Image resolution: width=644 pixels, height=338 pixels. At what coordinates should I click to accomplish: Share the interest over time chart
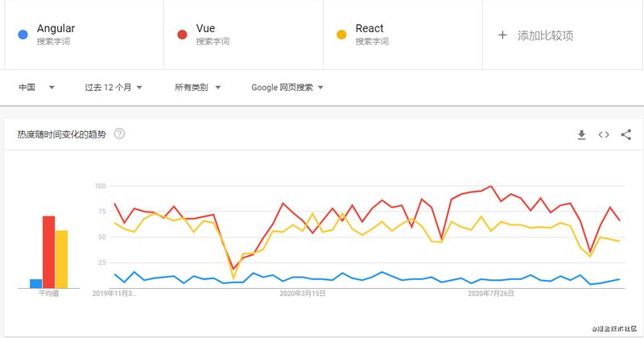pyautogui.click(x=626, y=134)
